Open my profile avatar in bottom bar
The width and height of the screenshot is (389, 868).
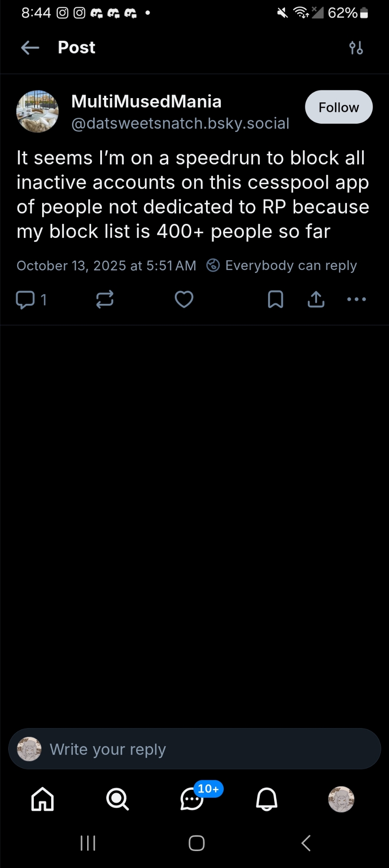(x=341, y=799)
